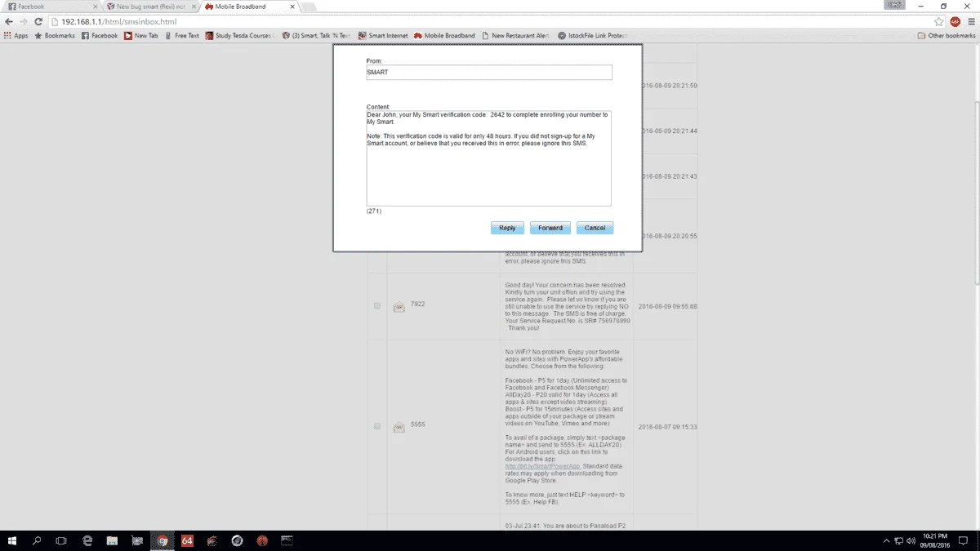Reload the page with the refresh icon
This screenshot has width=980, height=551.
click(38, 21)
